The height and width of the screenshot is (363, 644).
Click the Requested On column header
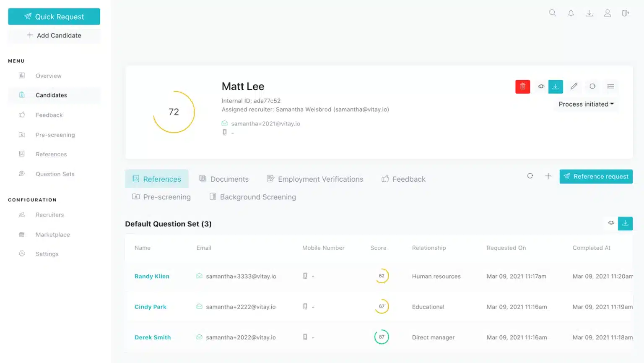point(506,248)
